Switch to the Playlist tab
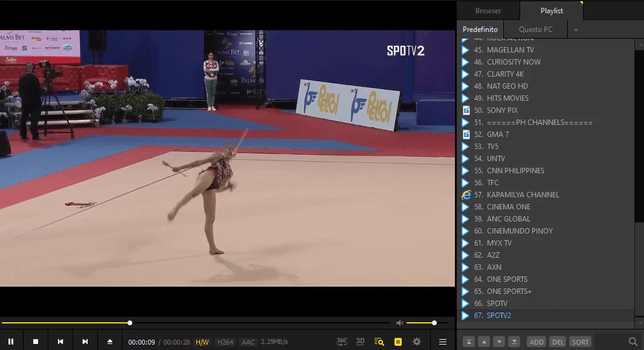The height and width of the screenshot is (350, 644). (x=552, y=11)
